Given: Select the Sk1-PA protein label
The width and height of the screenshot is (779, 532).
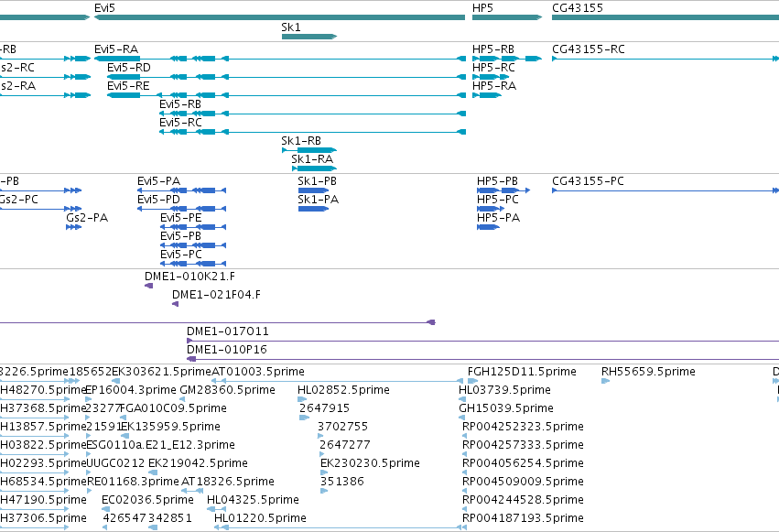Looking at the screenshot, I should [318, 200].
